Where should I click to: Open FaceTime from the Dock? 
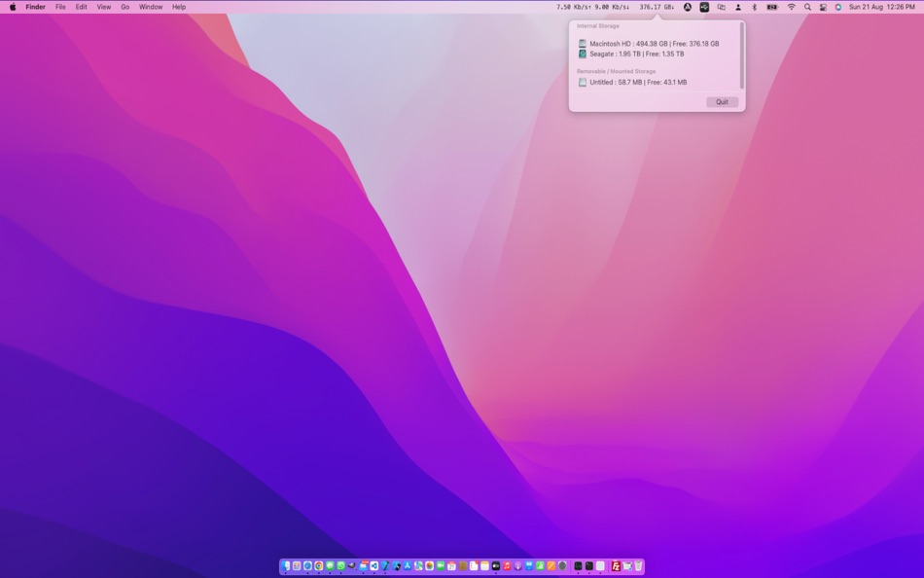[441, 565]
